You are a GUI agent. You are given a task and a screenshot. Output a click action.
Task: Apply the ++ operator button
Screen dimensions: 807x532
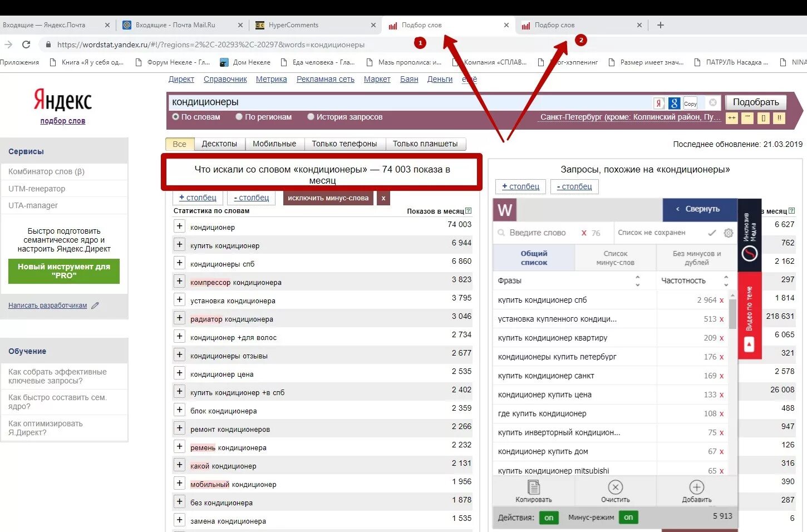732,117
